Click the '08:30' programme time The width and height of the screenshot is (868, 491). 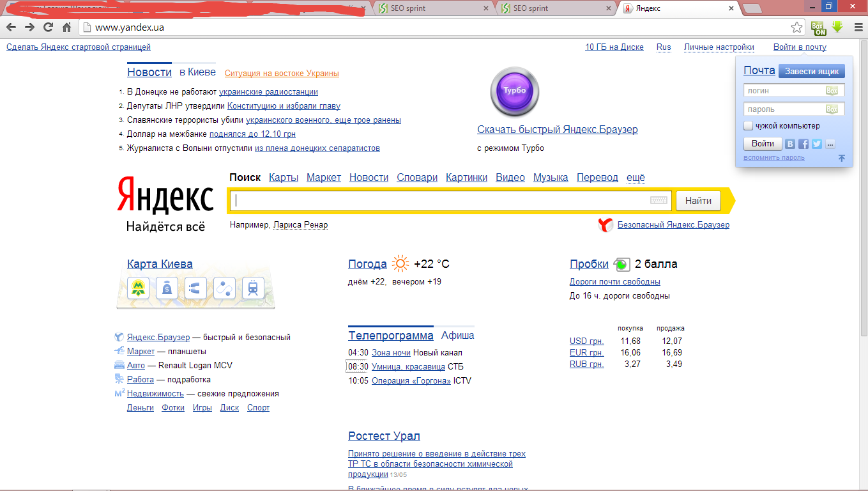[358, 366]
